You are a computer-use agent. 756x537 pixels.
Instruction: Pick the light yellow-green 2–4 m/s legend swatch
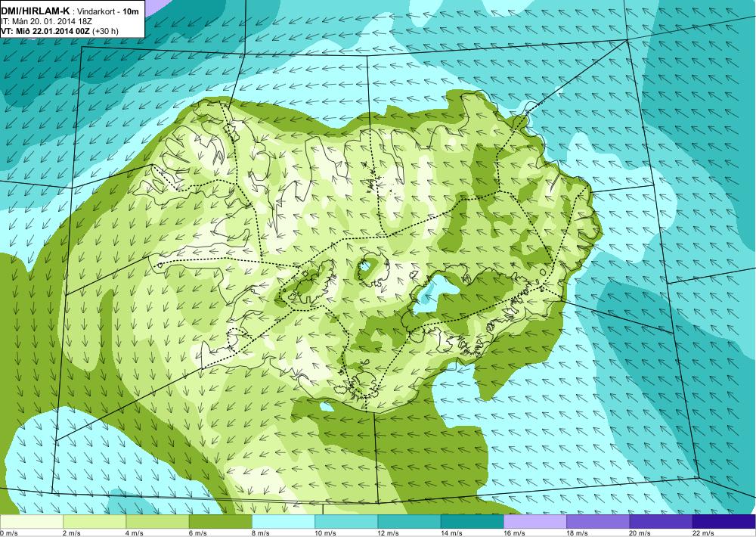tap(94, 522)
